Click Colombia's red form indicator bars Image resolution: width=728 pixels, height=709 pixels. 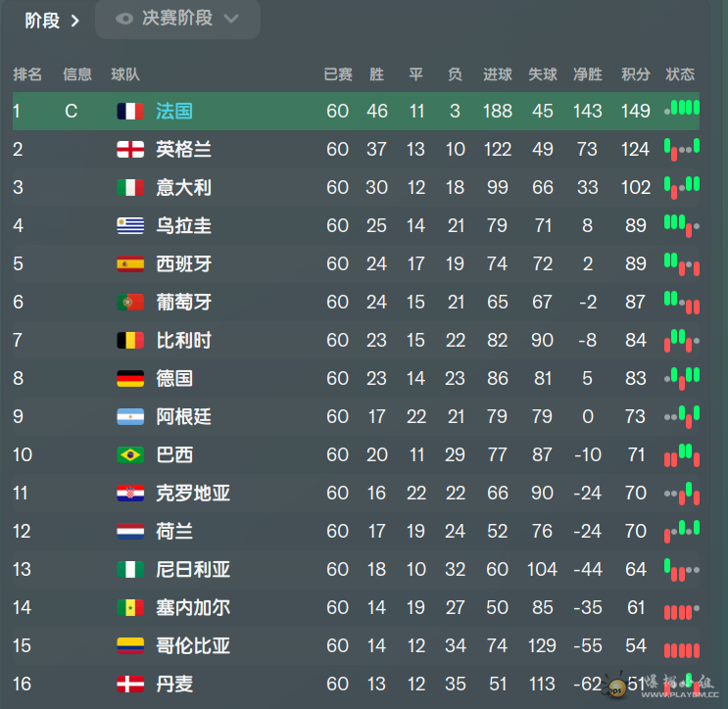point(682,650)
